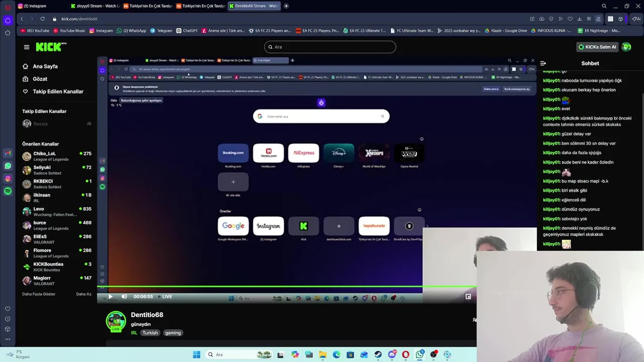The image size is (644, 362).
Task: Open extensions cube in Opera sidebar
Action: [8, 329]
